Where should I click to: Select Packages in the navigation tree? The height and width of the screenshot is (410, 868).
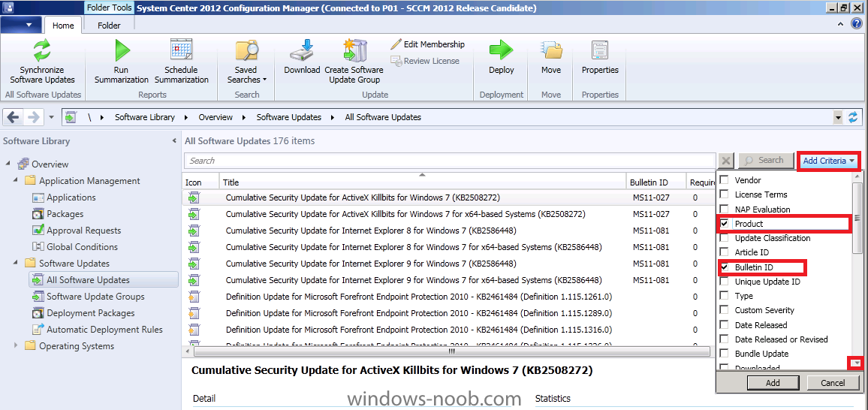tap(65, 214)
